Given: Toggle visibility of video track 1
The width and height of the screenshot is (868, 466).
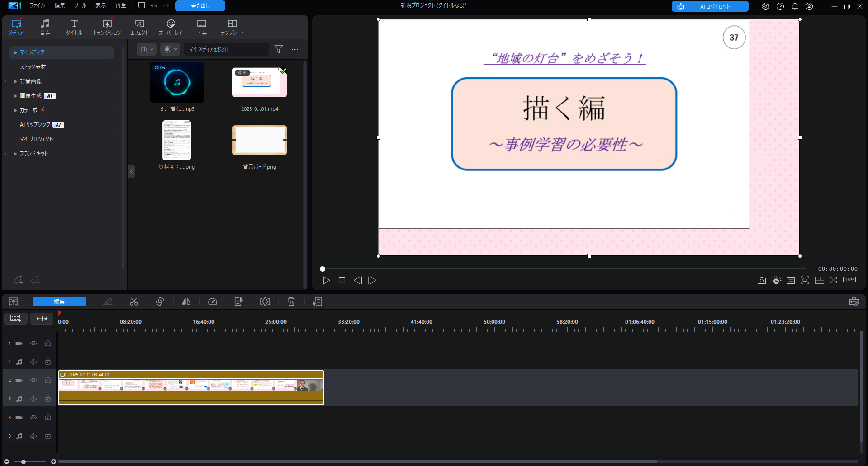Looking at the screenshot, I should click(33, 344).
